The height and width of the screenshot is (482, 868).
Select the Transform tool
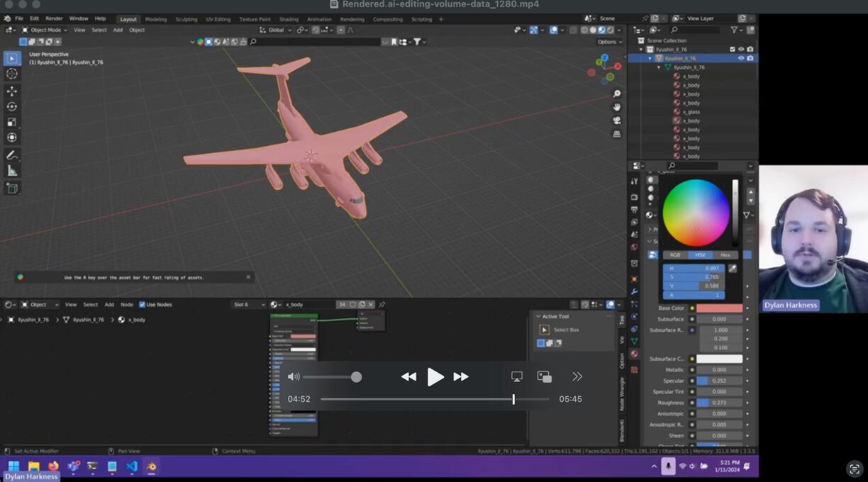[12, 137]
